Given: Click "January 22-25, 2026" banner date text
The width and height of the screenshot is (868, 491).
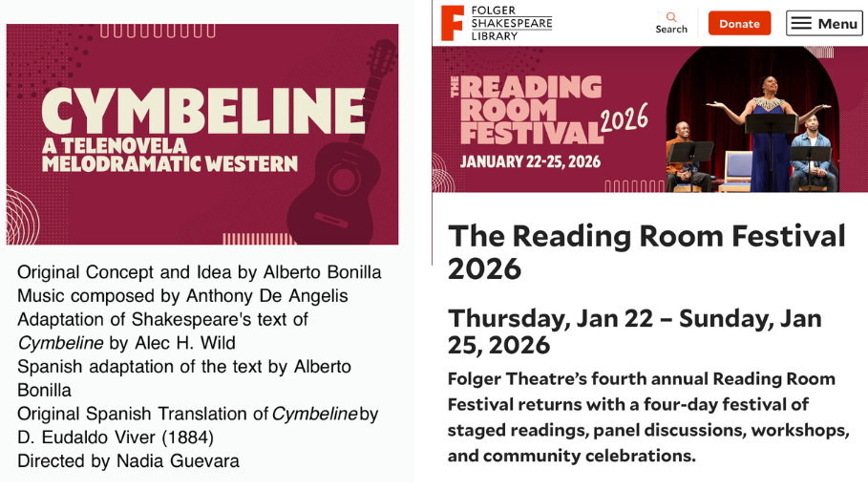Looking at the screenshot, I should tap(530, 161).
